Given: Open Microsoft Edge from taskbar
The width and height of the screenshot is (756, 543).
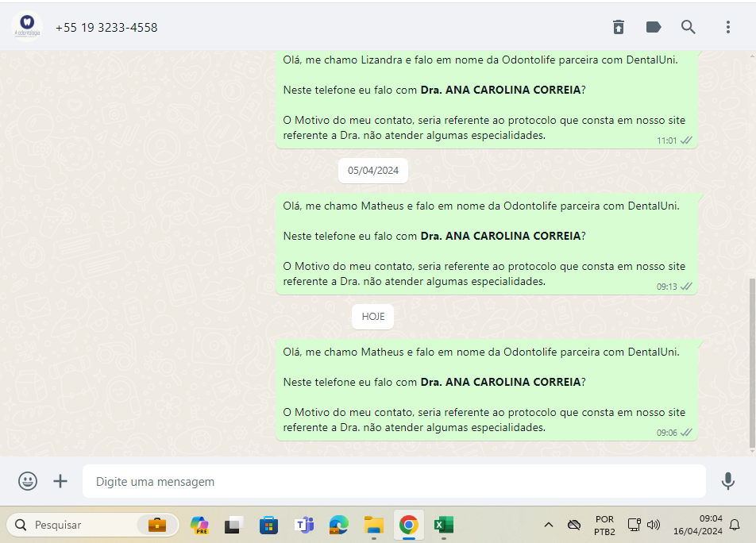Looking at the screenshot, I should [339, 525].
